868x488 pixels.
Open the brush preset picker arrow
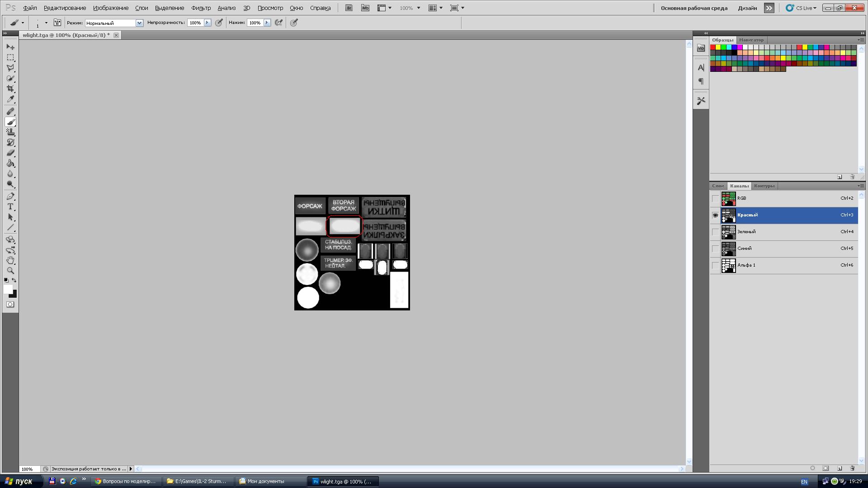point(46,23)
